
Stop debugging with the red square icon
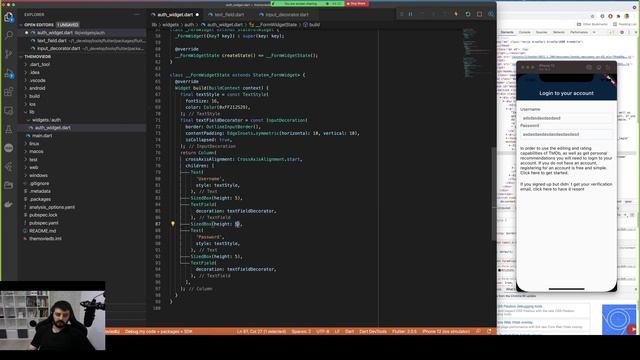(479, 14)
